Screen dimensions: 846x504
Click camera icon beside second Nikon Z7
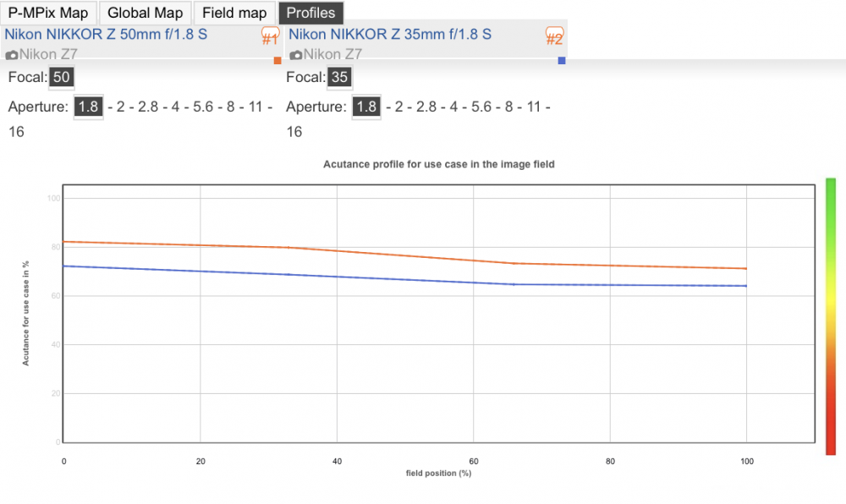point(295,55)
